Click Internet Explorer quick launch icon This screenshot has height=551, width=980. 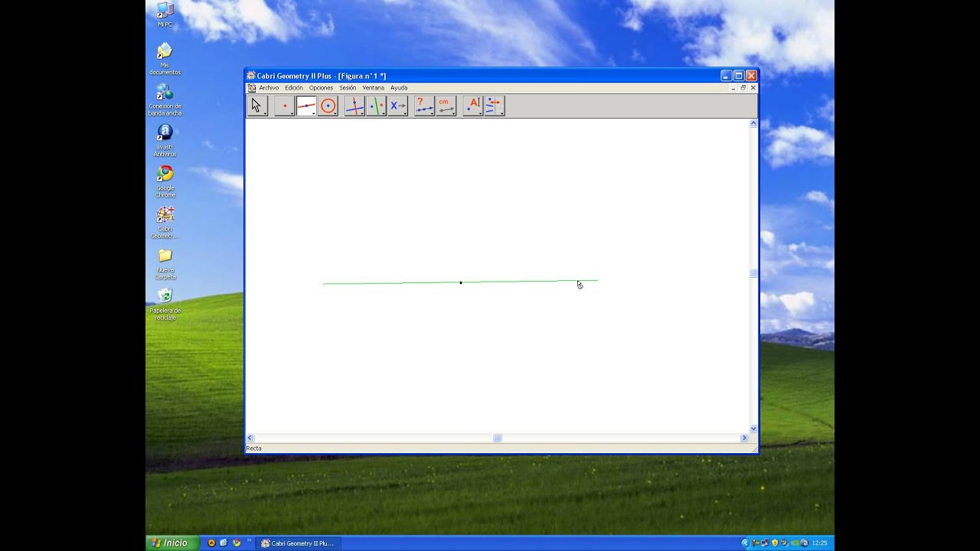(224, 543)
